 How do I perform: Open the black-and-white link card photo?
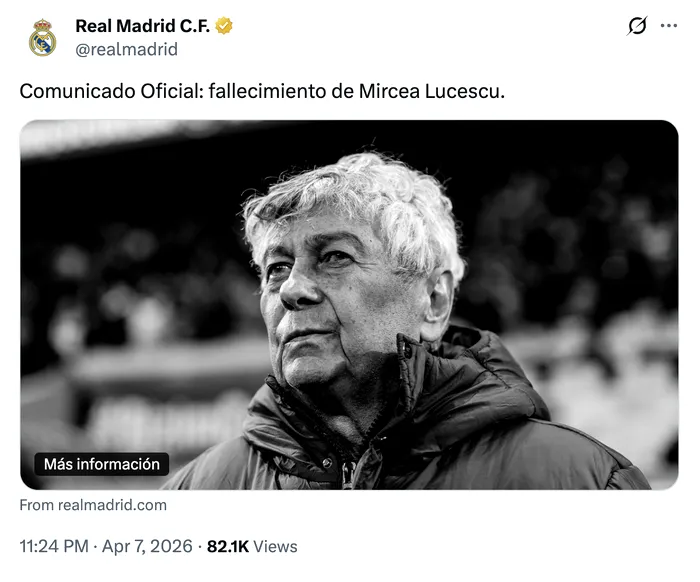tap(349, 305)
